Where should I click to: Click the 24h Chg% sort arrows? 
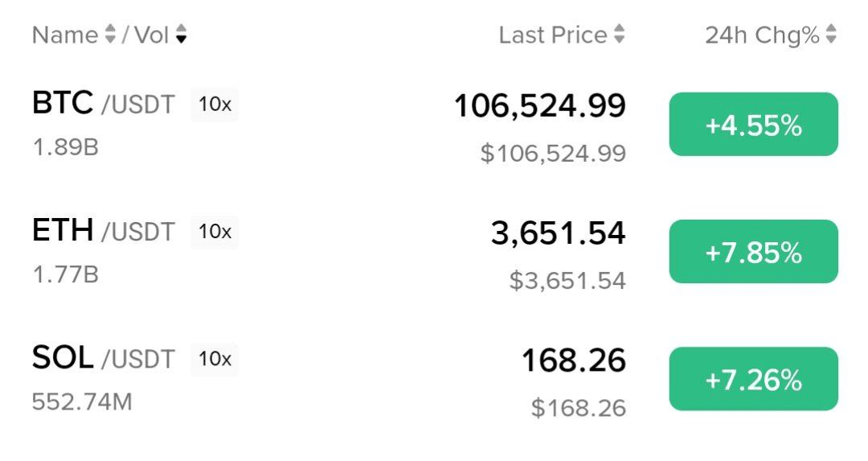click(x=831, y=35)
